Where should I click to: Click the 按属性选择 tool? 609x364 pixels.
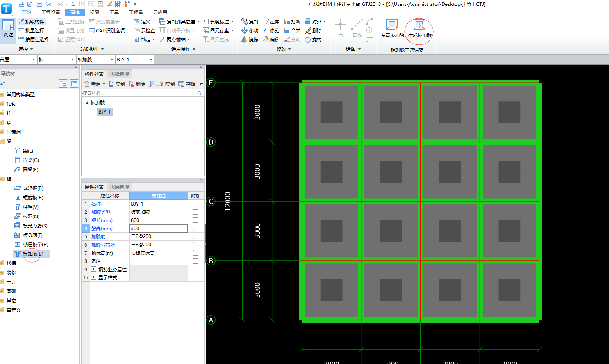34,39
